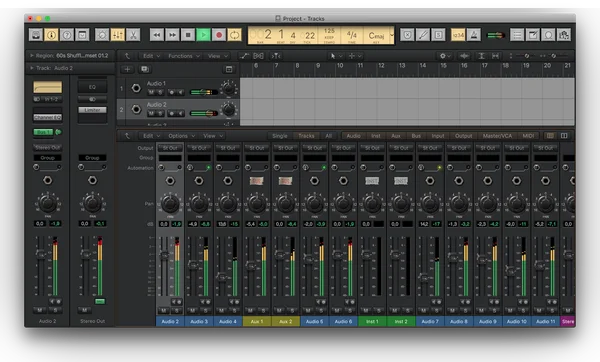Mute the Audio 3 mixer channel
The image size is (600, 362).
192,311
